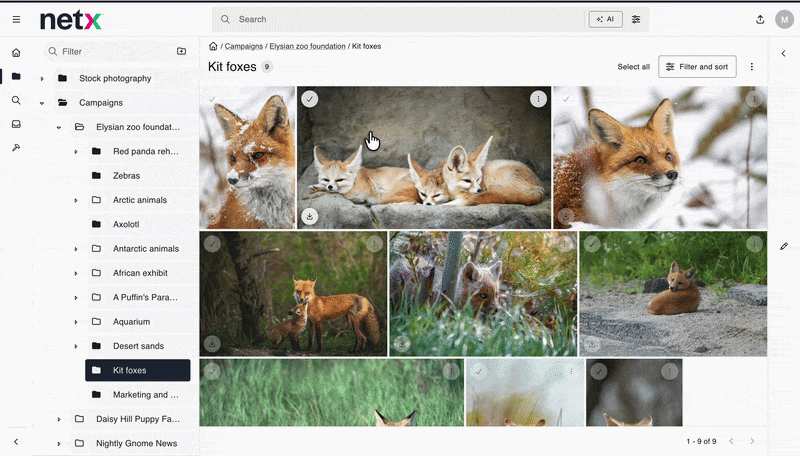800x456 pixels.
Task: Select the snowy fox portrait at top-left checkmark
Action: (x=212, y=99)
